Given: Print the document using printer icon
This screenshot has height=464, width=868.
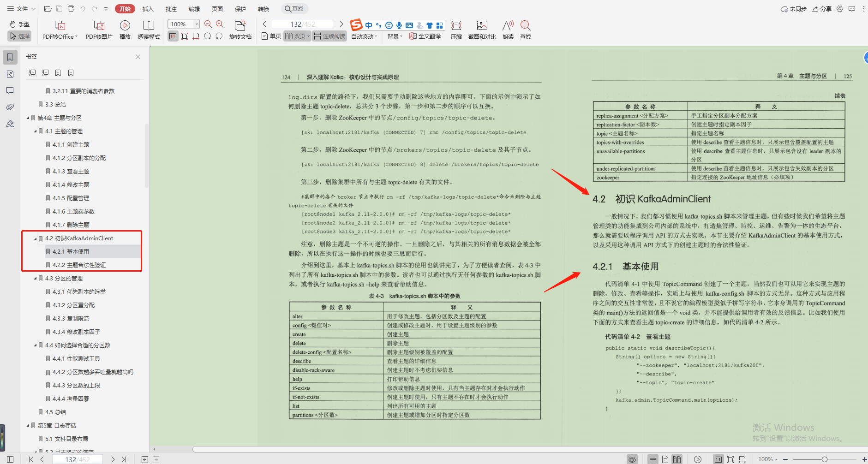Looking at the screenshot, I should click(71, 9).
